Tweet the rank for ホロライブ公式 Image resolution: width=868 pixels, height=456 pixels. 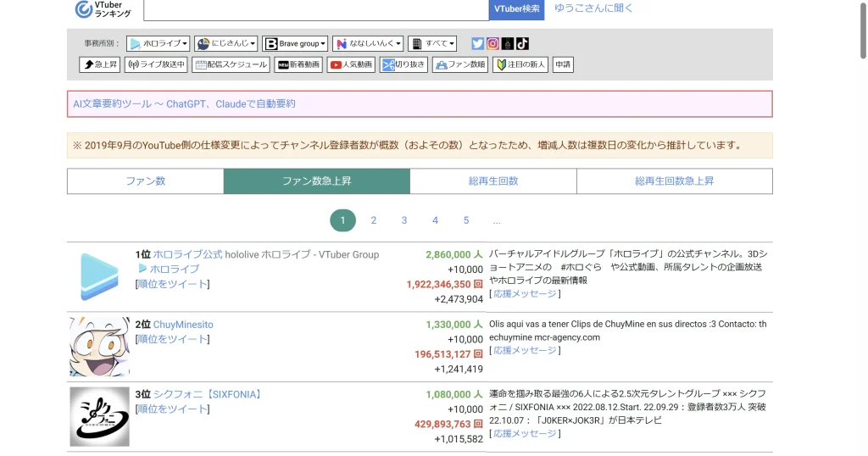pyautogui.click(x=173, y=284)
